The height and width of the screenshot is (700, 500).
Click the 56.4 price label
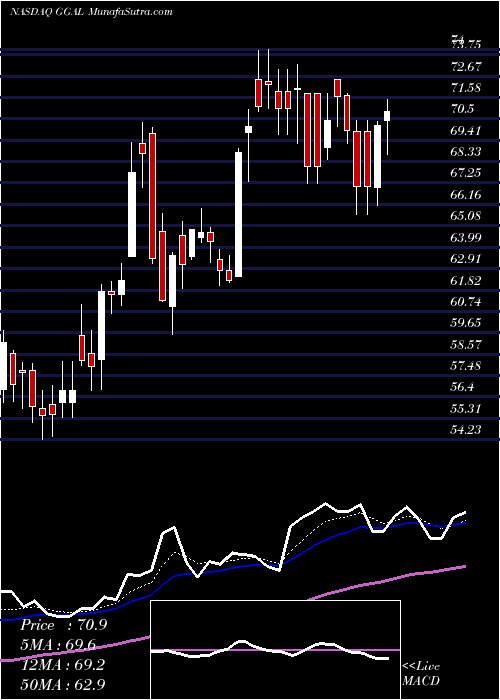point(463,387)
